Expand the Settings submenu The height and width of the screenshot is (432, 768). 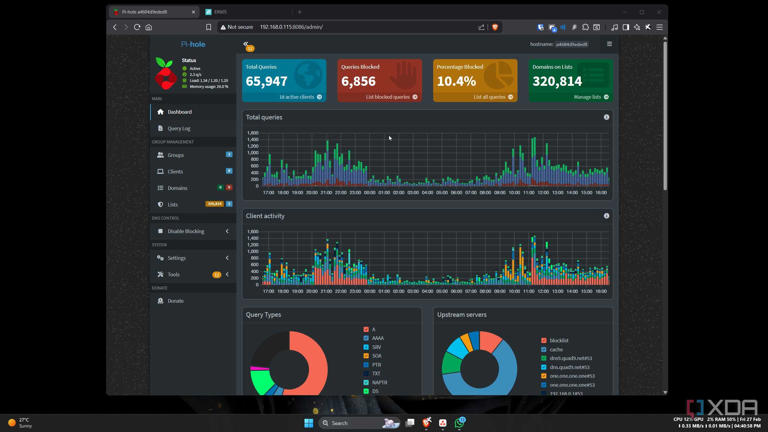point(227,258)
